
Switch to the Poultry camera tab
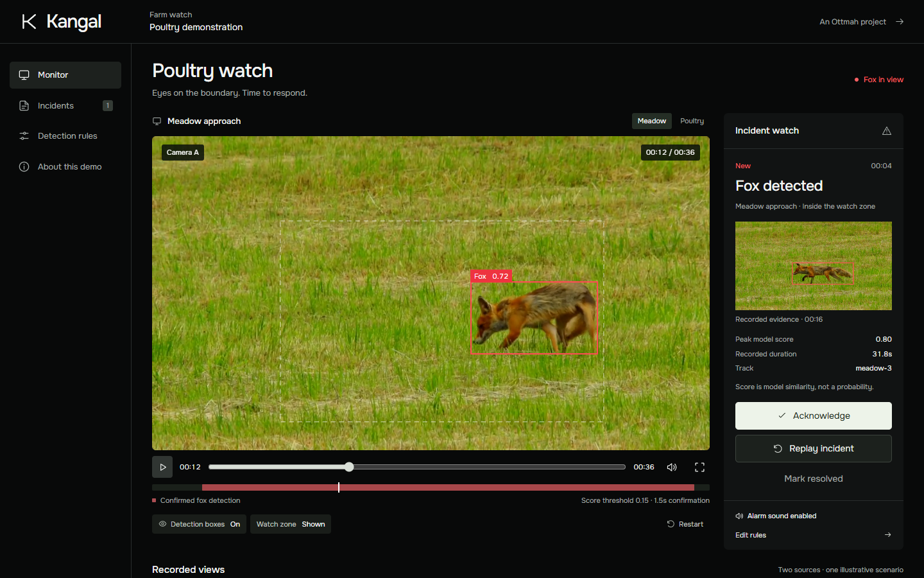point(692,121)
